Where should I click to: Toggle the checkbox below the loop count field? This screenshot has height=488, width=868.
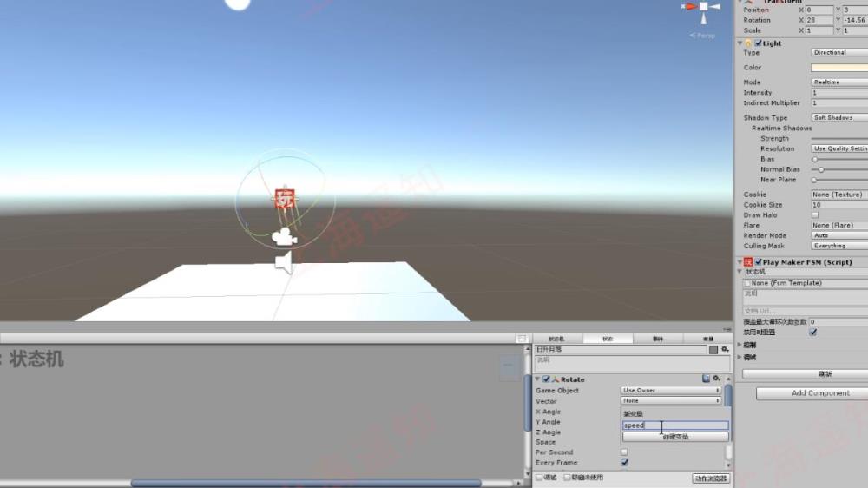coord(813,333)
